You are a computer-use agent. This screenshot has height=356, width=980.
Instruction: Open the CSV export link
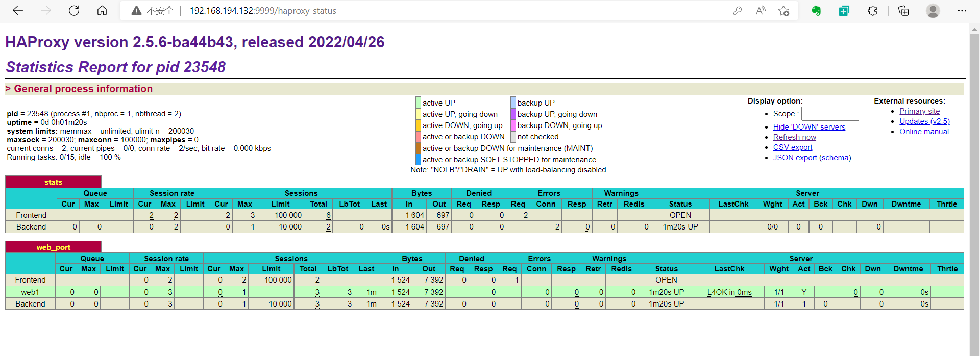point(793,147)
